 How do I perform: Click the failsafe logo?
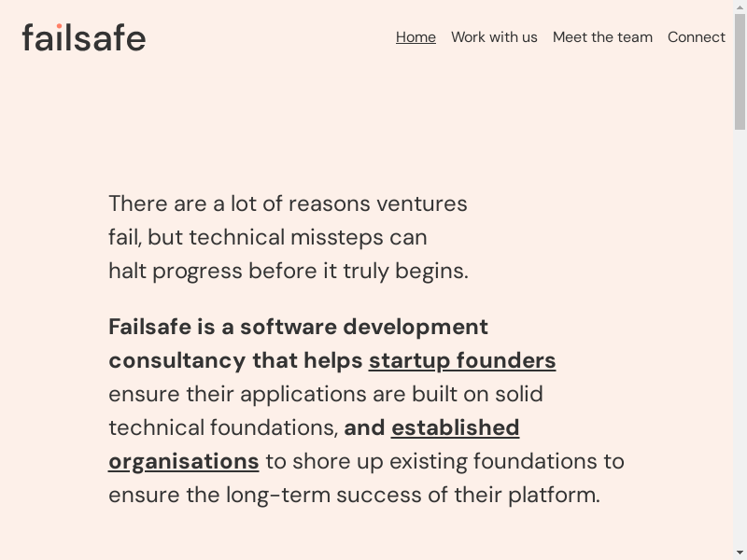coord(84,37)
